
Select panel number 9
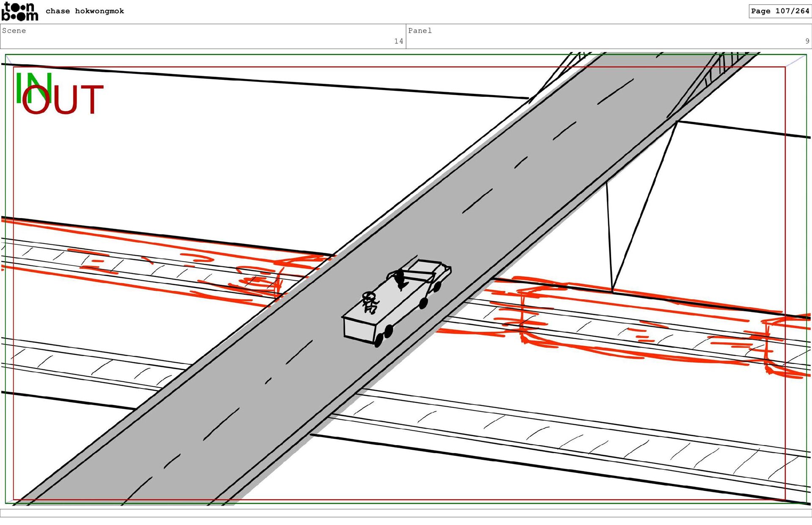pyautogui.click(x=807, y=41)
